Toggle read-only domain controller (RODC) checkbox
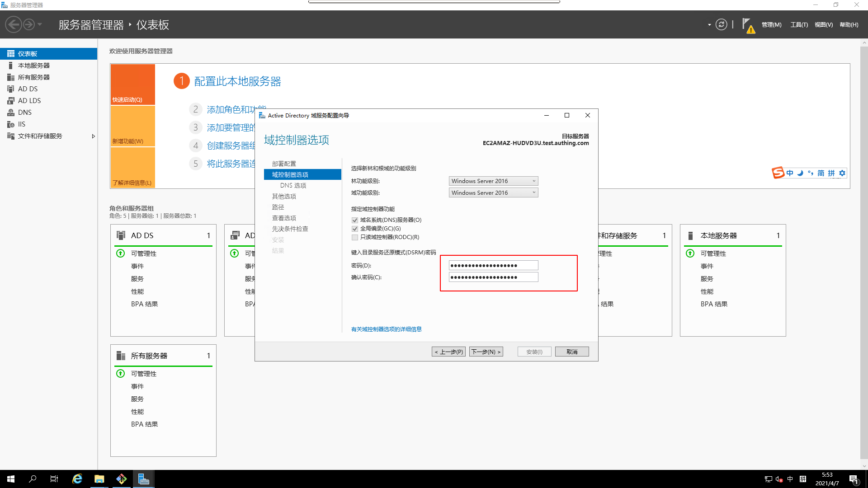 click(355, 237)
